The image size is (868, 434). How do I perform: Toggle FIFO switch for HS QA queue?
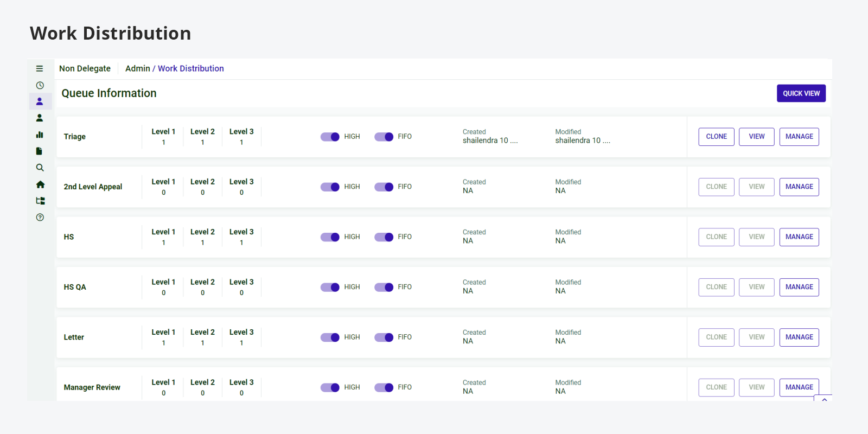[384, 287]
